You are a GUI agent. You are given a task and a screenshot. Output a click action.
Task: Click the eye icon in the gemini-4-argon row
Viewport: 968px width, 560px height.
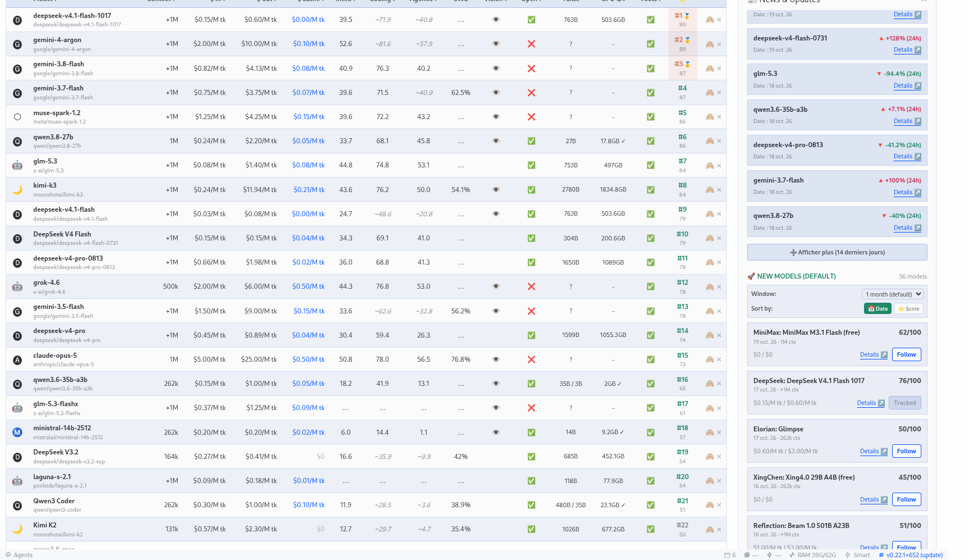[x=496, y=44]
